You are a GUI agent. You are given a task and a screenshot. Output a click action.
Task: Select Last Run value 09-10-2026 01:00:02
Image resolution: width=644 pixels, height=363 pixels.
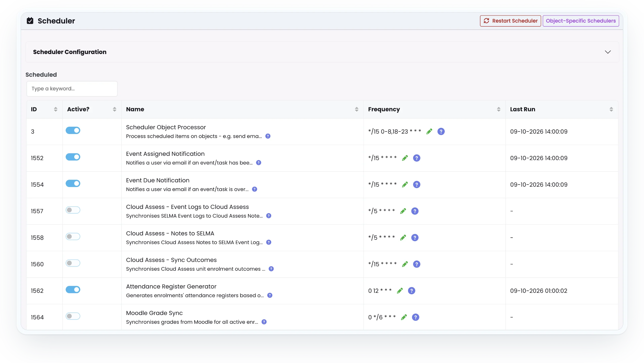point(539,291)
